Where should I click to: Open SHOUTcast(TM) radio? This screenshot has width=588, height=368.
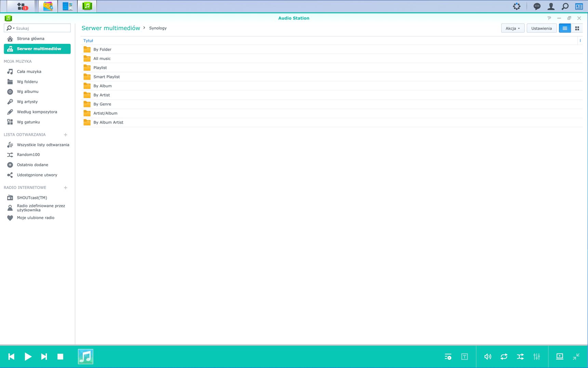click(37, 198)
